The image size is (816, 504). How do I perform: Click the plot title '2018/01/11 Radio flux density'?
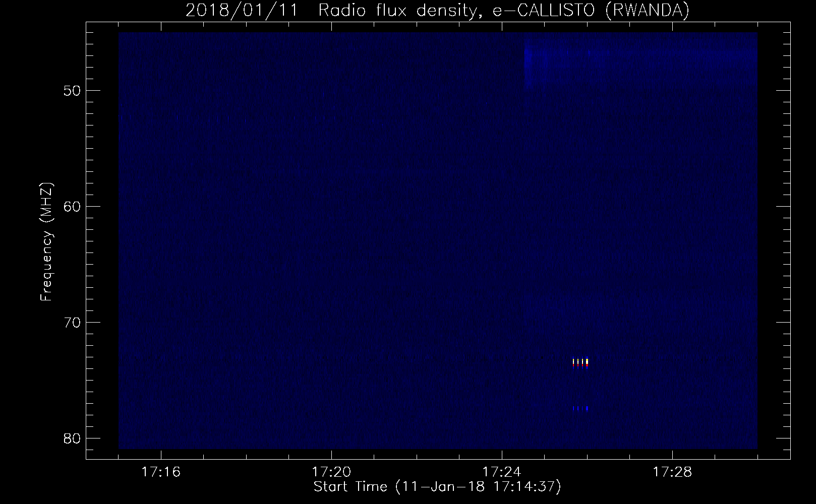pos(437,11)
